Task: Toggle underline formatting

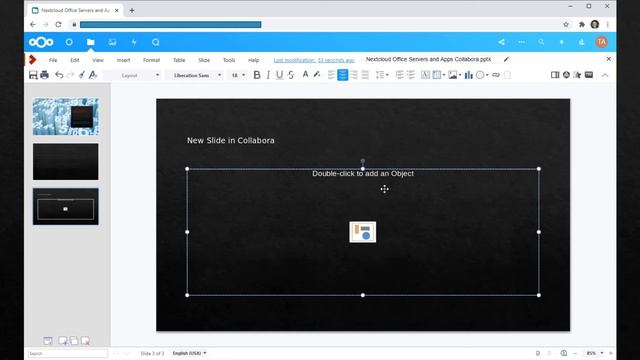Action: (x=279, y=75)
